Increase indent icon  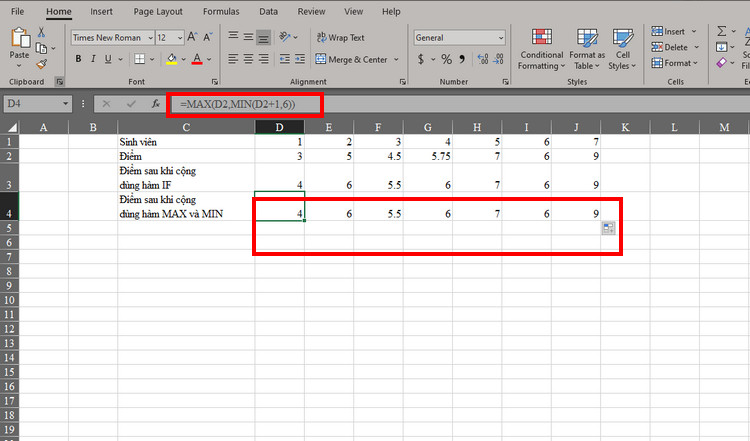(x=300, y=59)
